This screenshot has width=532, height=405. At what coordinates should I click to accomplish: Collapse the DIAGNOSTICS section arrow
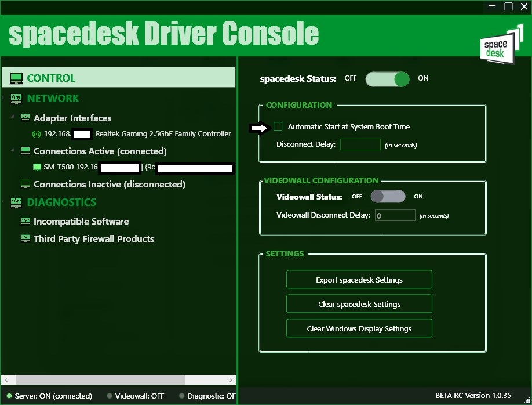click(2, 202)
